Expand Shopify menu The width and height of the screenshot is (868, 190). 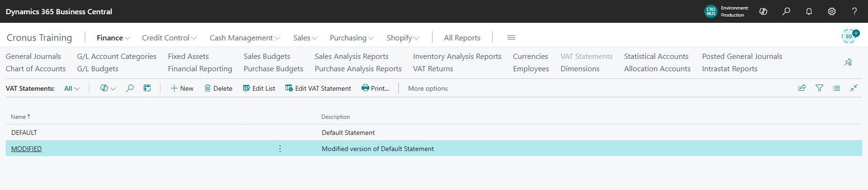(403, 38)
